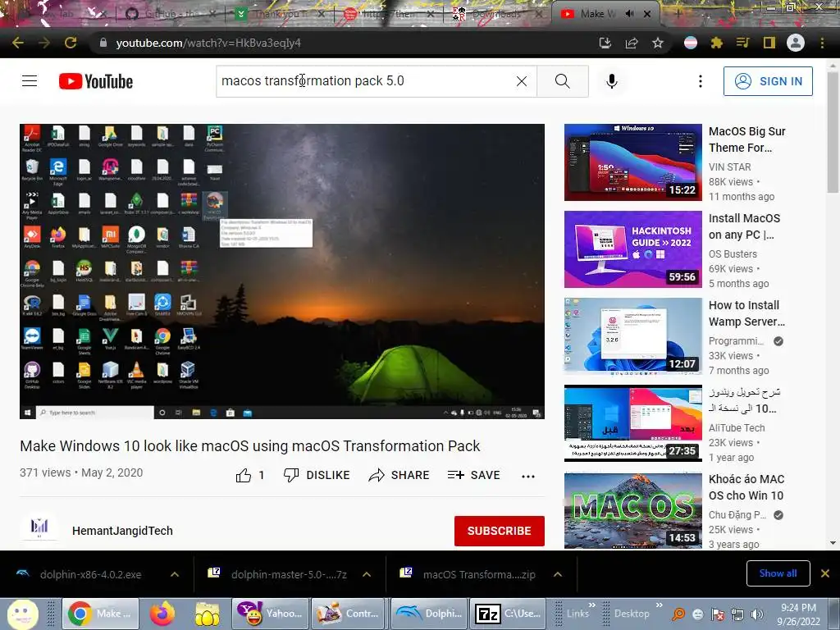Open the Chrome profile avatar
840x630 pixels.
tap(796, 43)
